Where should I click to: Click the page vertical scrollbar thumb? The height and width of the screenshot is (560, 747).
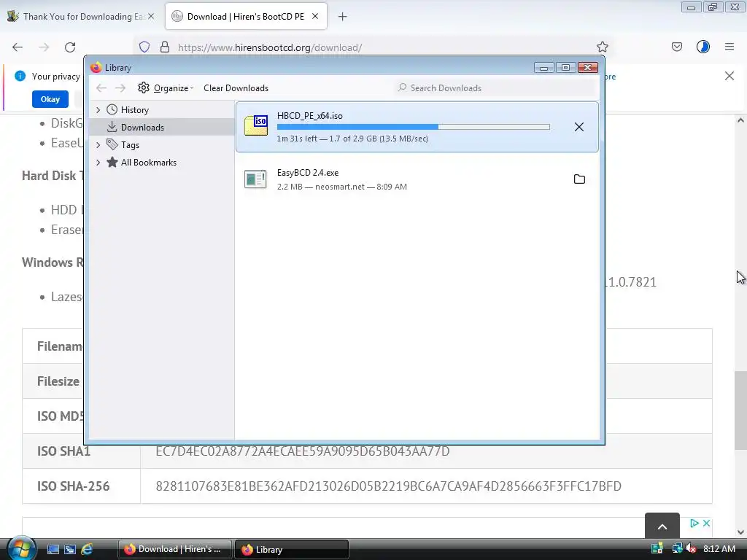pos(740,411)
